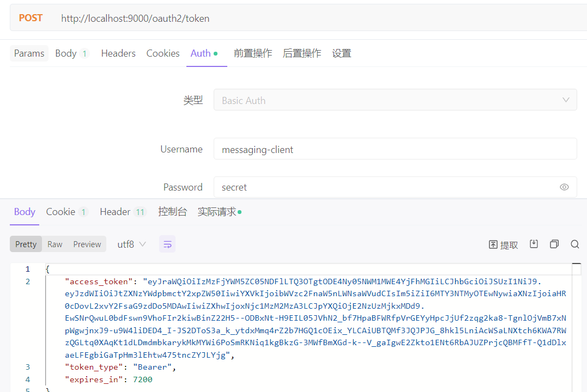This screenshot has width=587, height=392.
Task: Toggle password visibility eye icon
Action: click(564, 187)
